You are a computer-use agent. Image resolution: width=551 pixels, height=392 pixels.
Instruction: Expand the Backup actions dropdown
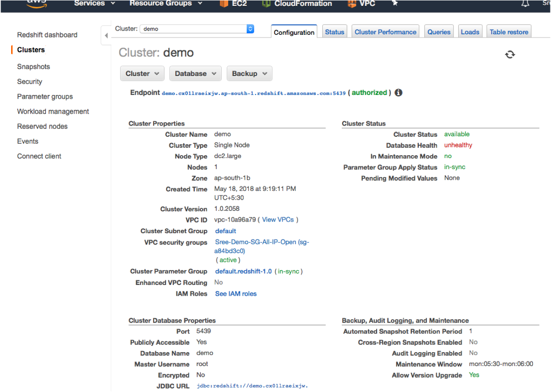[x=249, y=73]
